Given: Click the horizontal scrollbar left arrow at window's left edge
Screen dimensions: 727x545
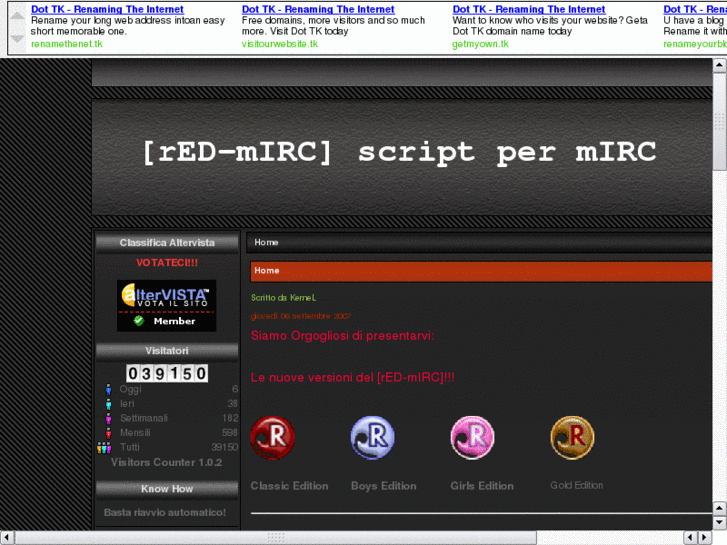Looking at the screenshot, I should (7, 538).
